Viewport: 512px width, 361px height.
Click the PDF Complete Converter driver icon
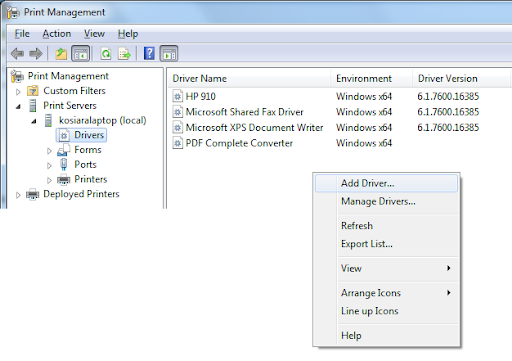[178, 143]
